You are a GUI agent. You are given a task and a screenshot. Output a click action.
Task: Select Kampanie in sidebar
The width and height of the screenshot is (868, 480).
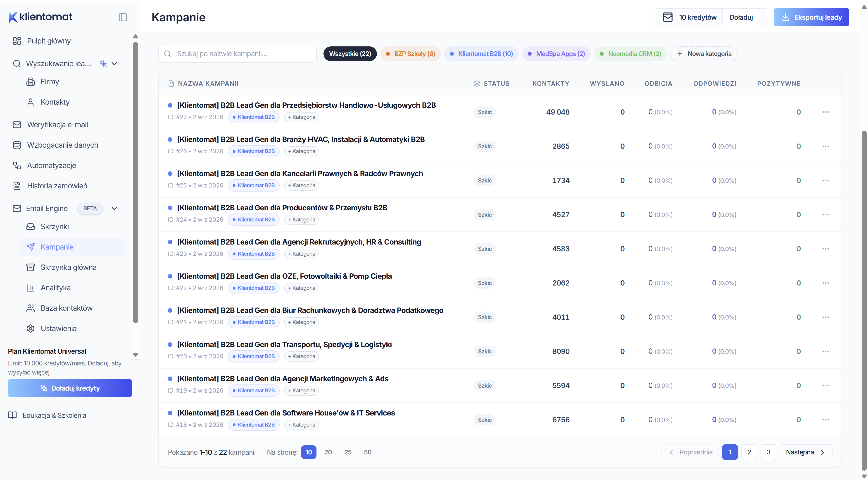[72, 247]
